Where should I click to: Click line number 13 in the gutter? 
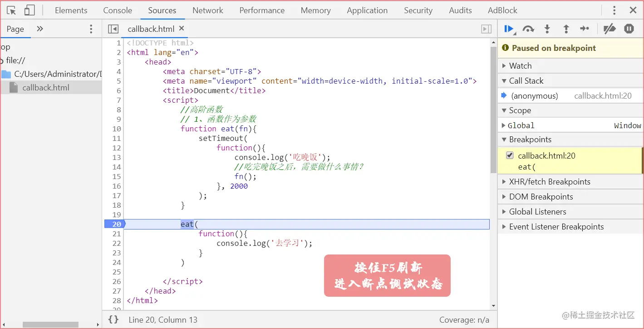[x=117, y=157]
